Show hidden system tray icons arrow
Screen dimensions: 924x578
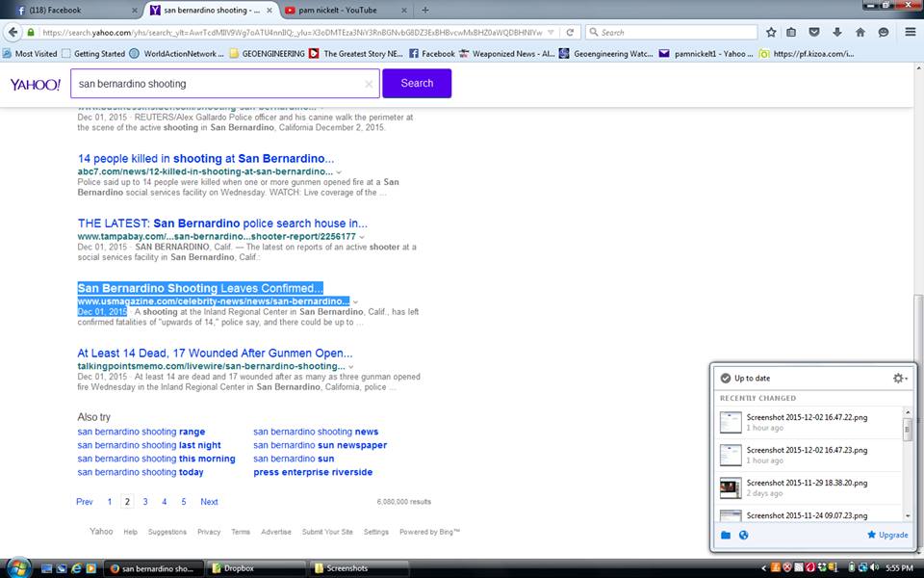point(763,568)
